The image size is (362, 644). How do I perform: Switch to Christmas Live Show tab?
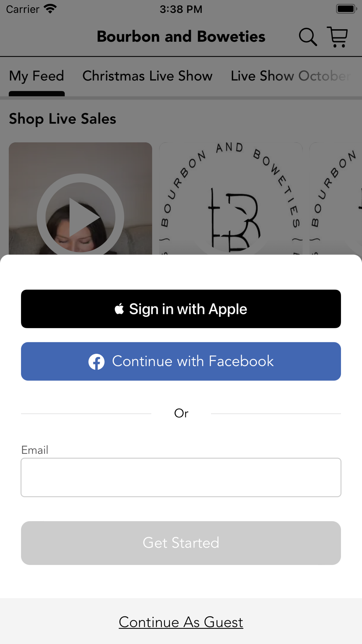(147, 76)
